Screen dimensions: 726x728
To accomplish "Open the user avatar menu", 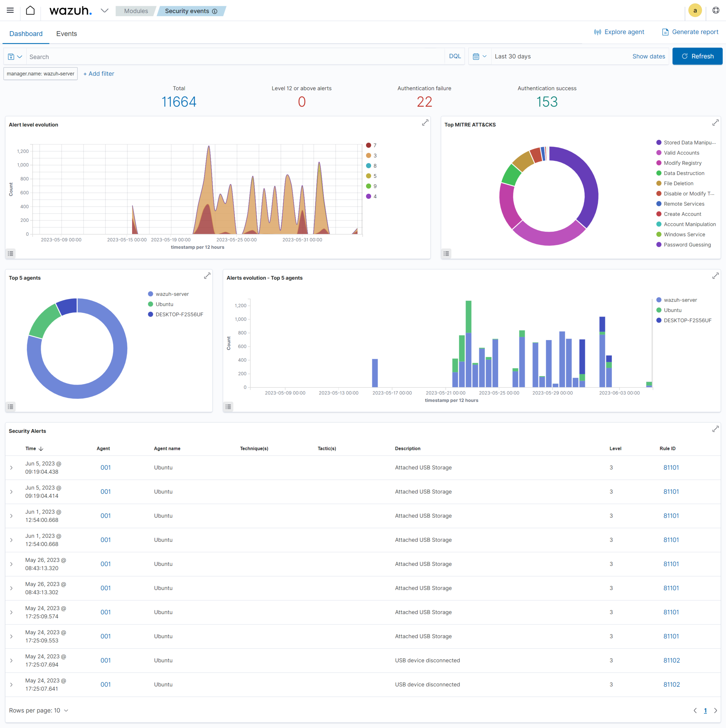I will (x=695, y=11).
